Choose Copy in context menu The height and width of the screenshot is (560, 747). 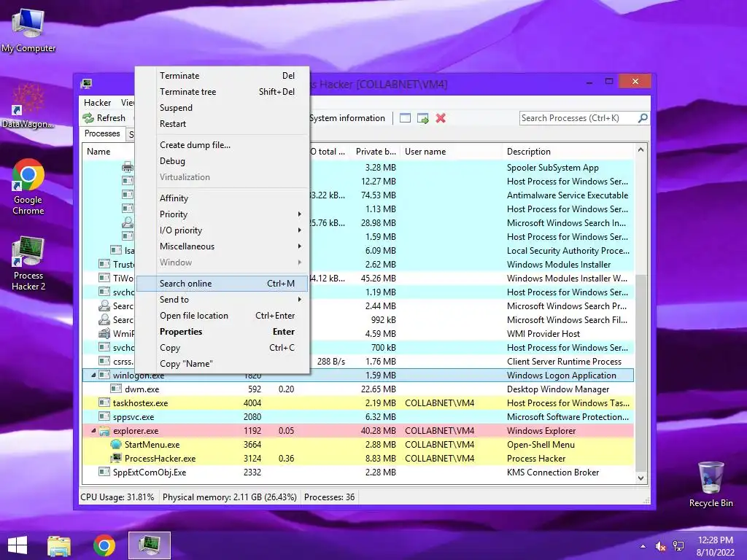(222, 348)
